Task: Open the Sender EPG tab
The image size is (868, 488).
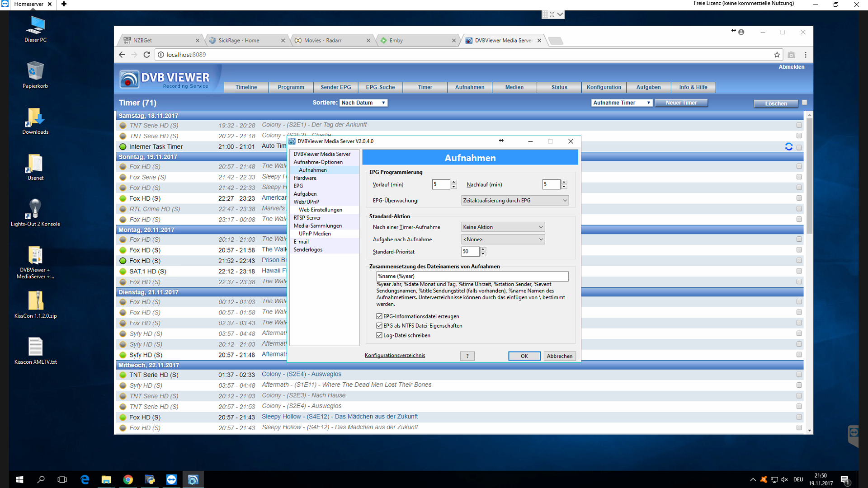Action: click(335, 87)
